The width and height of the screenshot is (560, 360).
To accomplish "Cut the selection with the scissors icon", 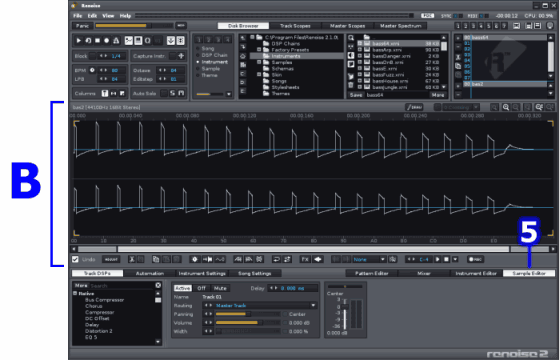I will coord(132,259).
